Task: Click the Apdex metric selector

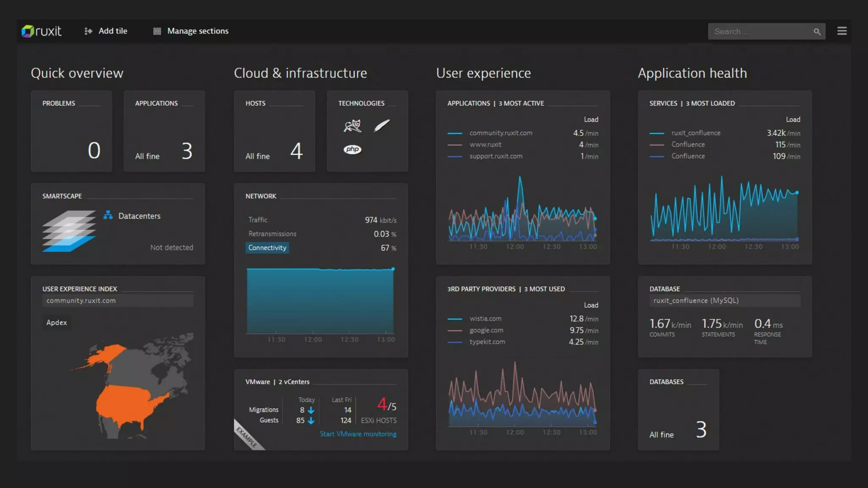Action: pyautogui.click(x=57, y=322)
